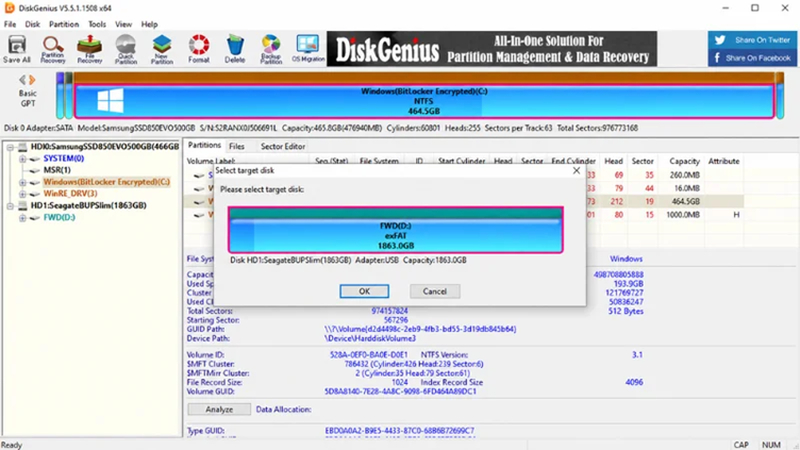
Task: Open Partition Recovery tool
Action: tap(53, 49)
